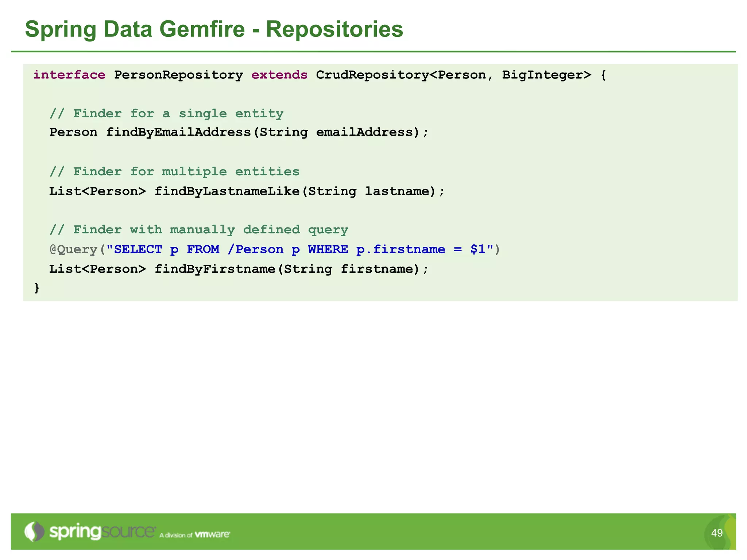Click the closing brace of the interface
The image size is (747, 560).
pyautogui.click(x=36, y=288)
